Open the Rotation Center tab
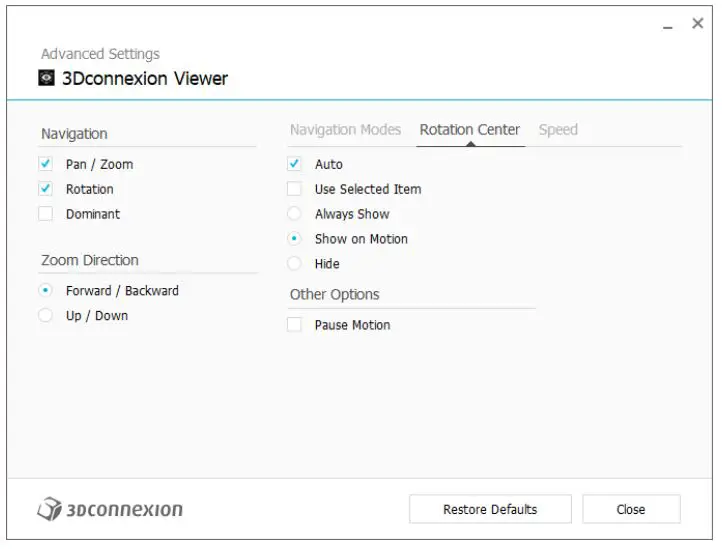 click(x=470, y=130)
